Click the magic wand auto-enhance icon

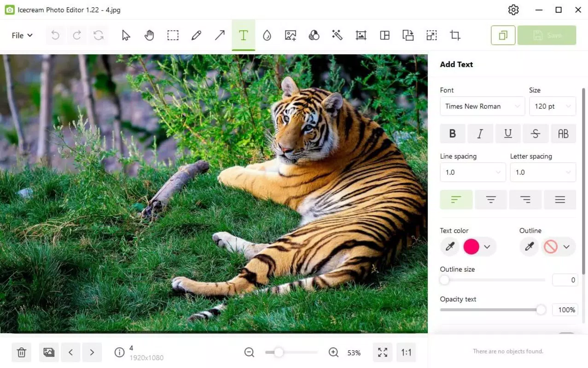pyautogui.click(x=338, y=35)
